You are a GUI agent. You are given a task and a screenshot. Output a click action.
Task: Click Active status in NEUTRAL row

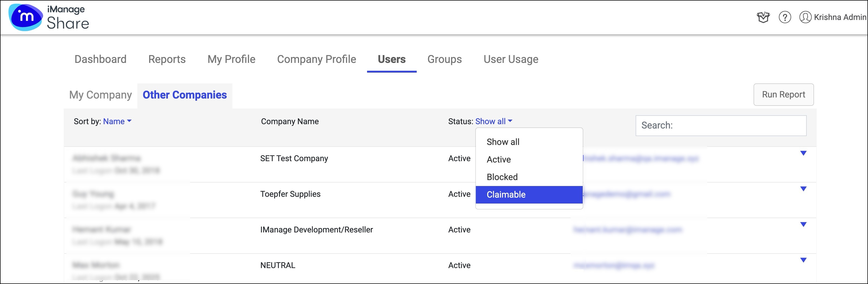459,265
